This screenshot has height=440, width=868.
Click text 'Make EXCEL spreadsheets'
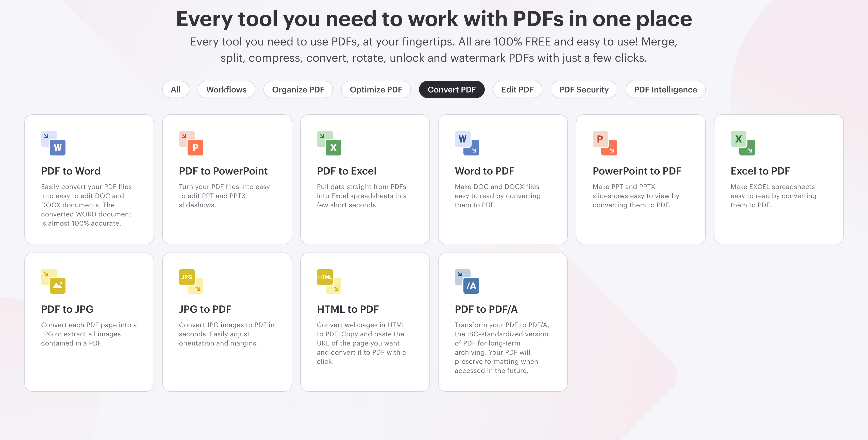pos(773,187)
